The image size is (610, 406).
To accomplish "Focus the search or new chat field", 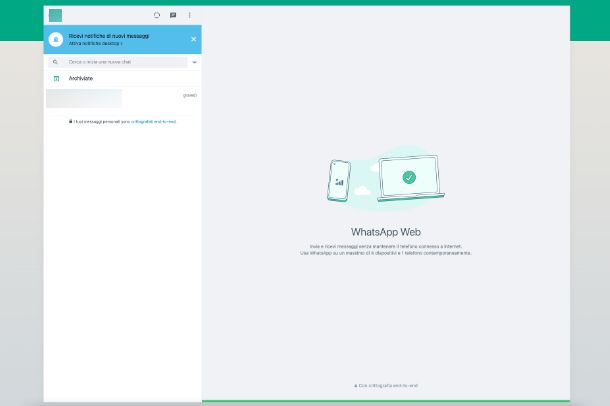I will point(117,62).
